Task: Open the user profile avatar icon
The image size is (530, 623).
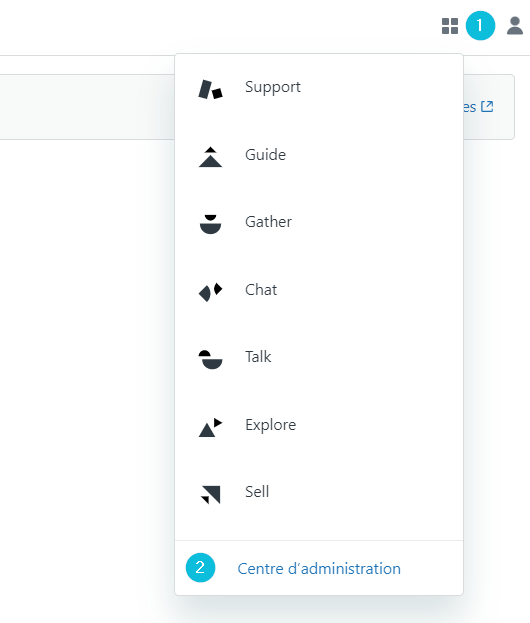Action: tap(515, 26)
